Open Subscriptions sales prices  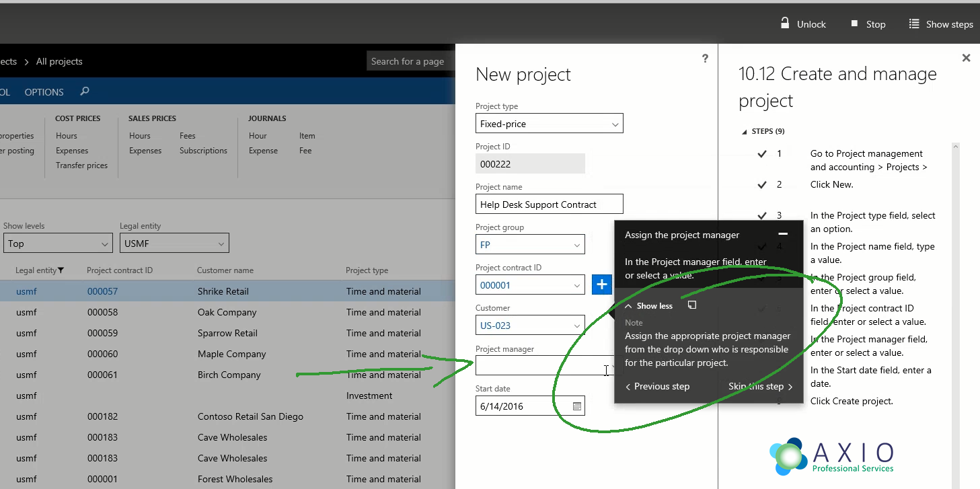point(203,151)
